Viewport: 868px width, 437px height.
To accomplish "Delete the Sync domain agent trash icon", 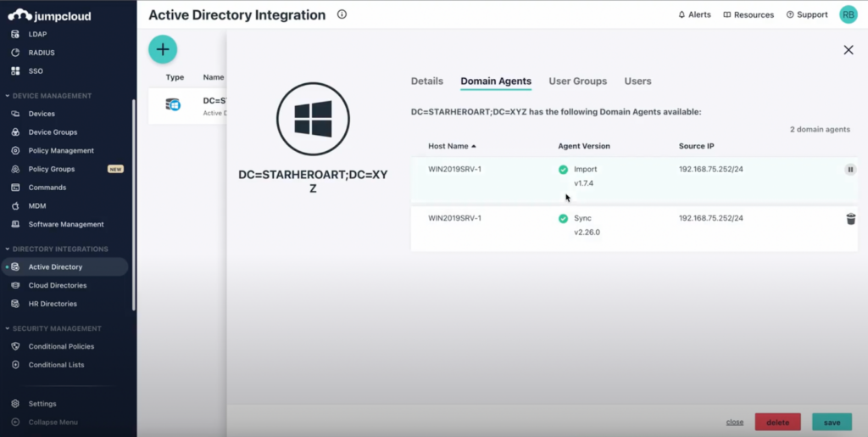I will pyautogui.click(x=850, y=219).
